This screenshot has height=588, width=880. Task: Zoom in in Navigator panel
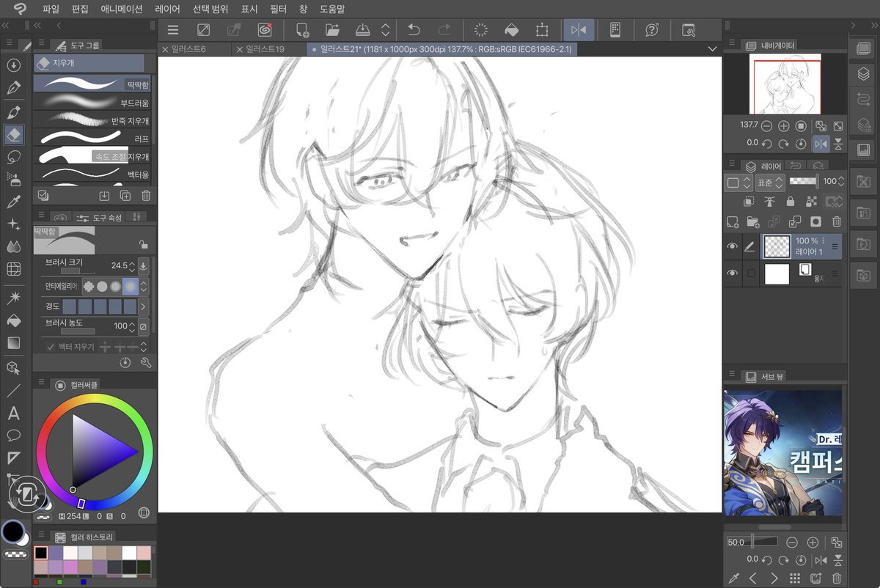point(783,126)
